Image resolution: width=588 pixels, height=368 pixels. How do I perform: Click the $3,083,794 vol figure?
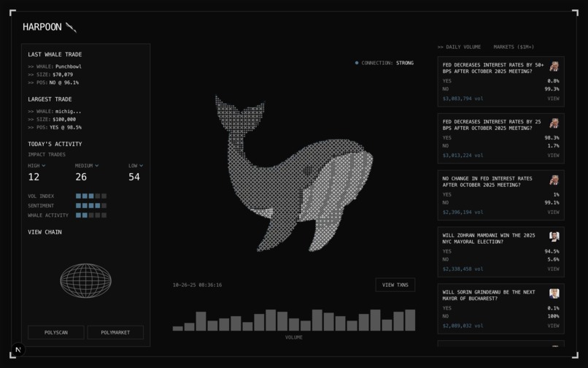pyautogui.click(x=463, y=99)
